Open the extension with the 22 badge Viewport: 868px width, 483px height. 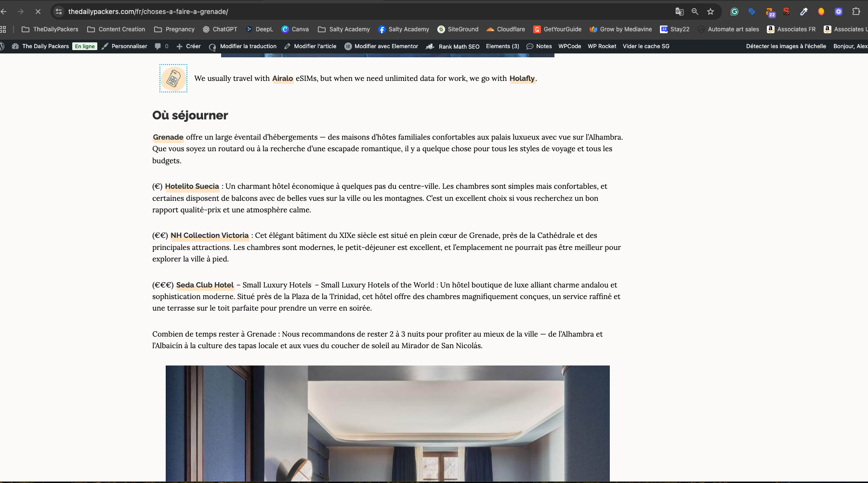pos(770,12)
